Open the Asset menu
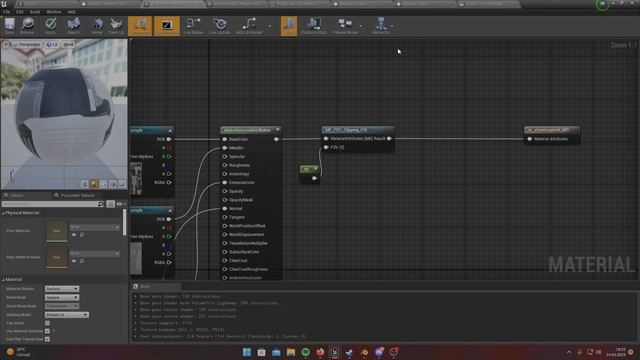The image size is (640, 360). (35, 12)
